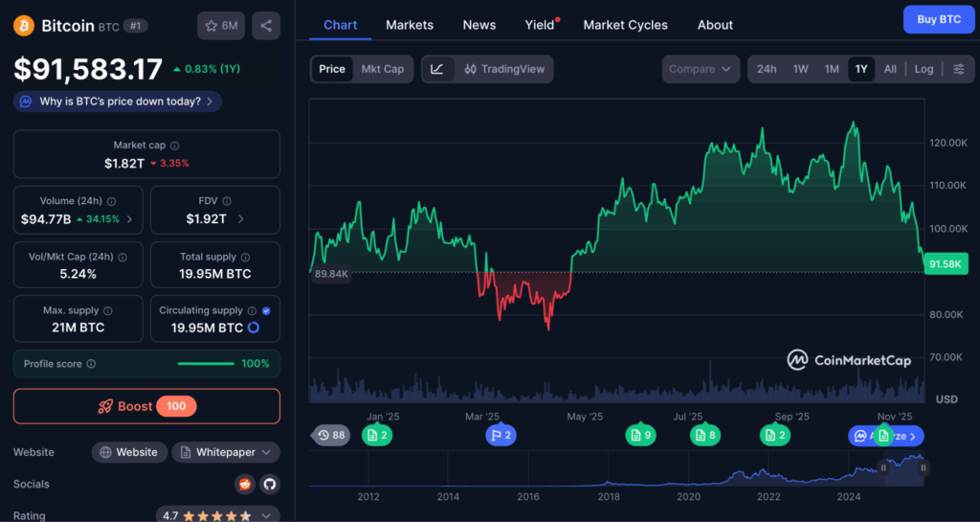Open the Reddit social icon
Viewport: 980px width, 522px height.
(x=245, y=484)
